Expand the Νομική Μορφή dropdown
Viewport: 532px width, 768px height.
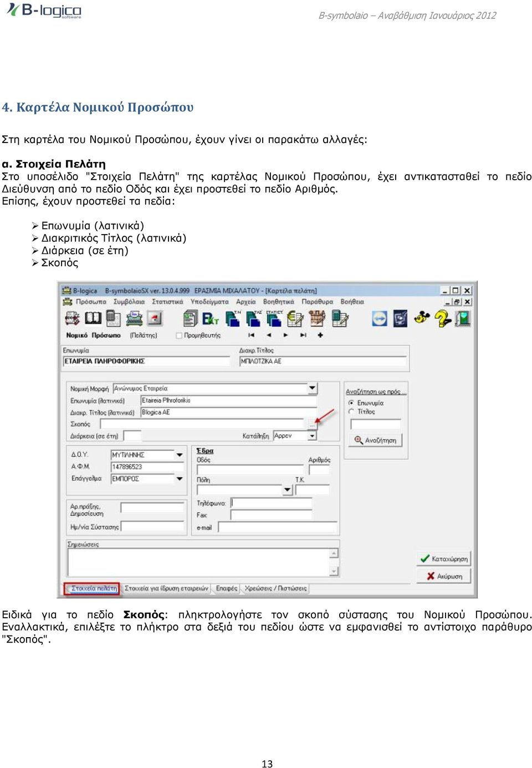313,388
